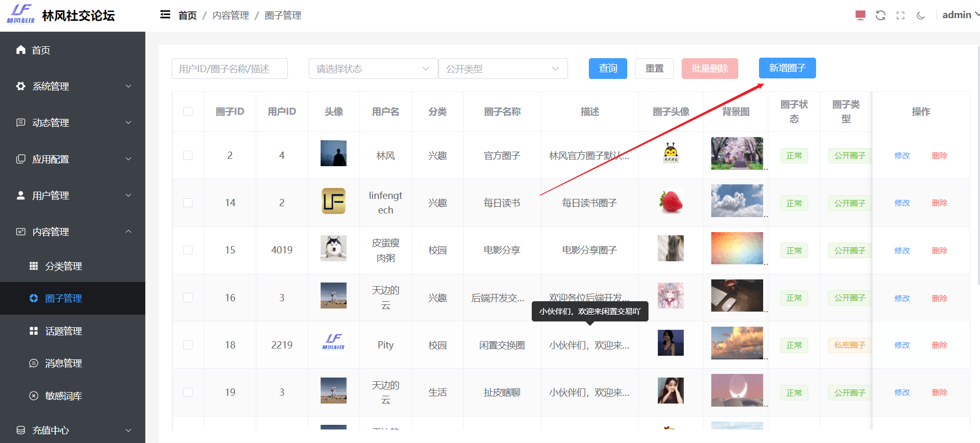
Task: Select the checkbox for circle ID 18
Action: tap(188, 345)
